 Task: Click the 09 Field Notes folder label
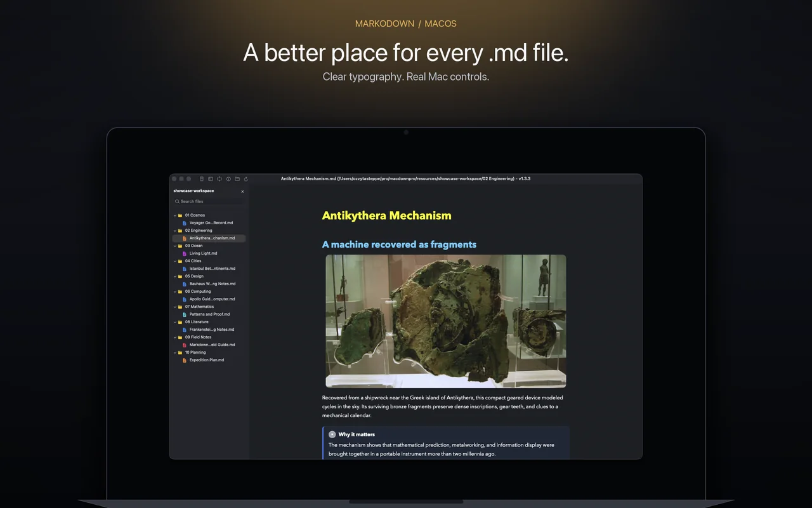(x=198, y=337)
